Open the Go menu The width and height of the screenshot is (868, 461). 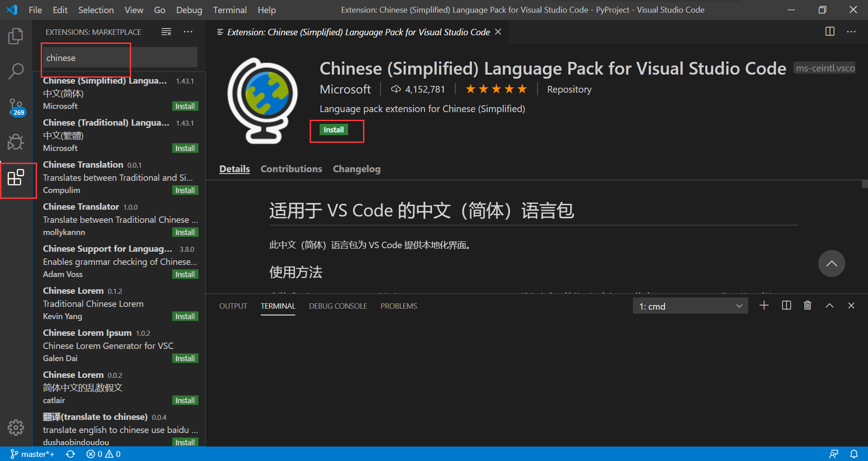click(160, 10)
